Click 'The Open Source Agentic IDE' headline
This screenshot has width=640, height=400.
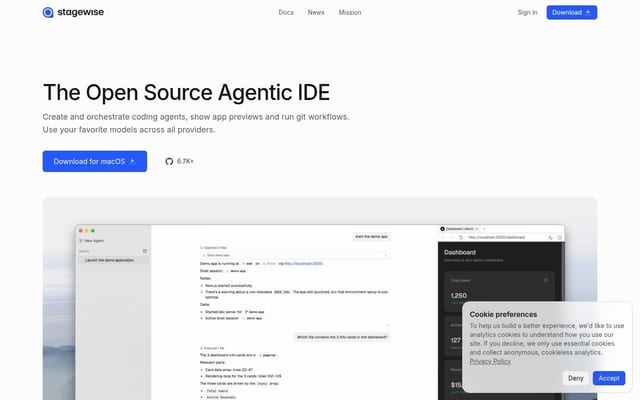(x=186, y=92)
